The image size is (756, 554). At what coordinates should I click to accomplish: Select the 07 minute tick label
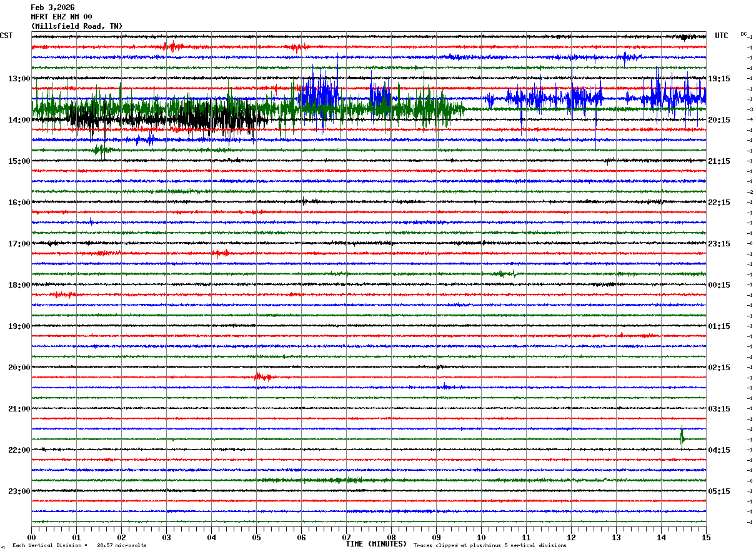(x=346, y=538)
